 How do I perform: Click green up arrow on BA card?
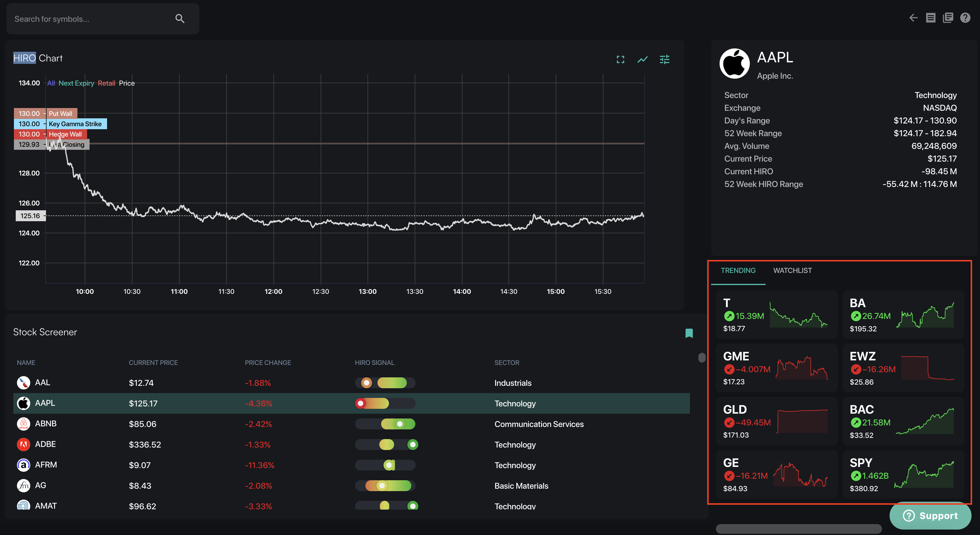coord(856,316)
